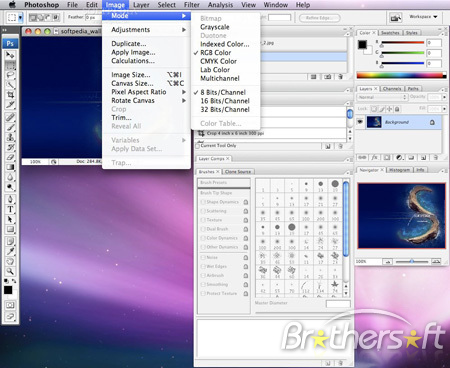Viewport: 450px width, 368px height.
Task: Enable the Shape Dynamics checkbox
Action: click(203, 202)
